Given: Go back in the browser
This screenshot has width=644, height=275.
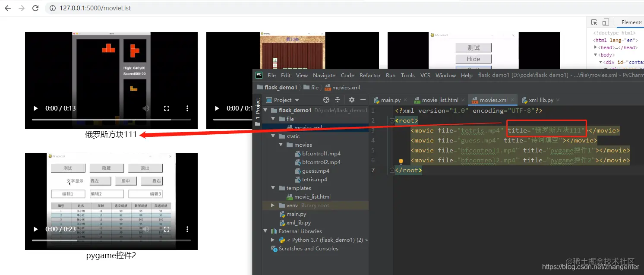Looking at the screenshot, I should coord(7,8).
